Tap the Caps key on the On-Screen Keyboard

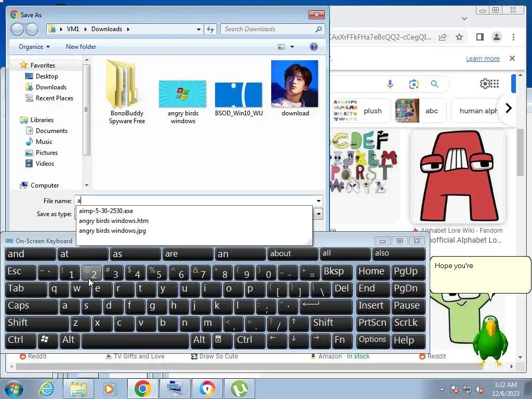click(32, 306)
